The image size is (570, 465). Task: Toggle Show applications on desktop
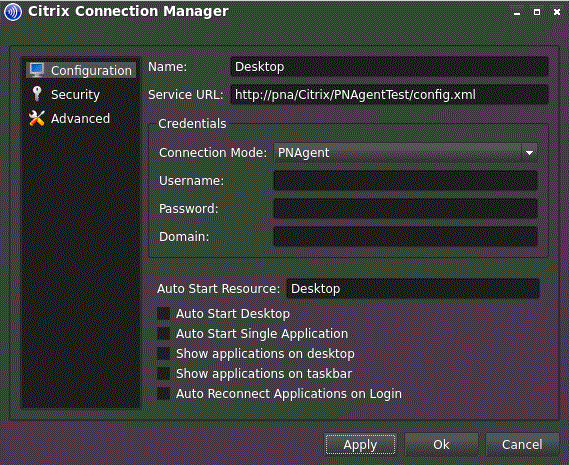coord(164,353)
